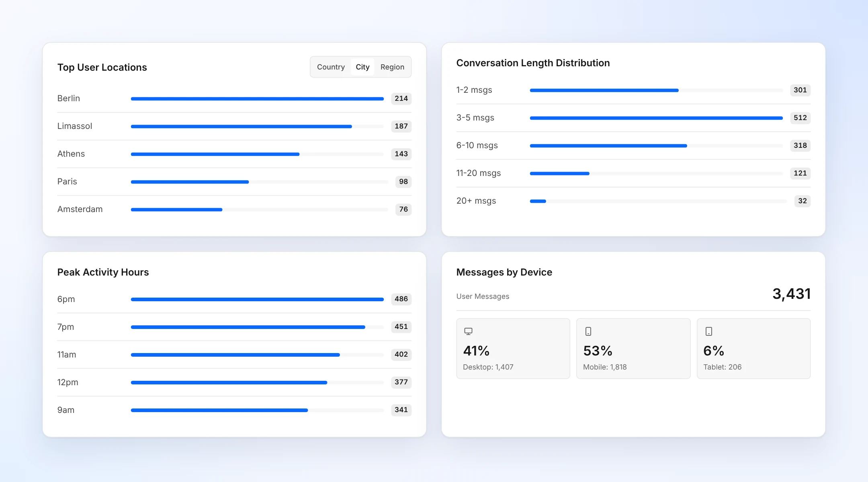The image size is (868, 482).
Task: Click the Amsterdam count badge 76
Action: pyautogui.click(x=403, y=209)
